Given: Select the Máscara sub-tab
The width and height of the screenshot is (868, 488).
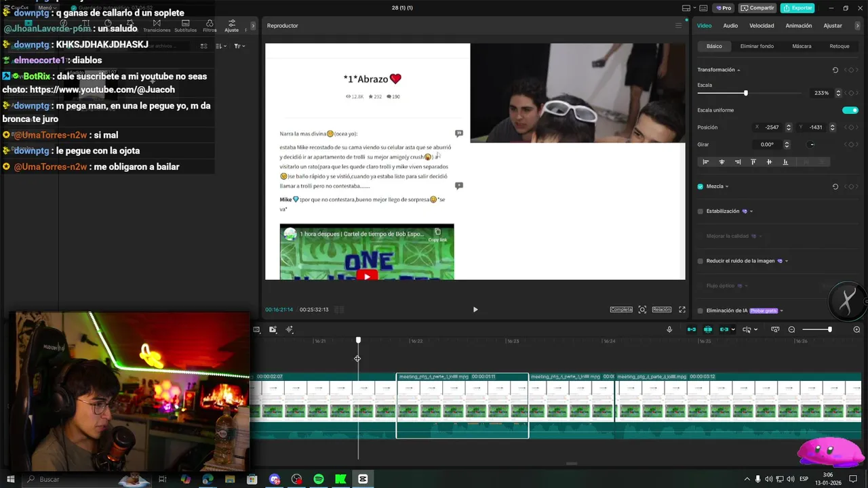Looking at the screenshot, I should click(x=802, y=46).
